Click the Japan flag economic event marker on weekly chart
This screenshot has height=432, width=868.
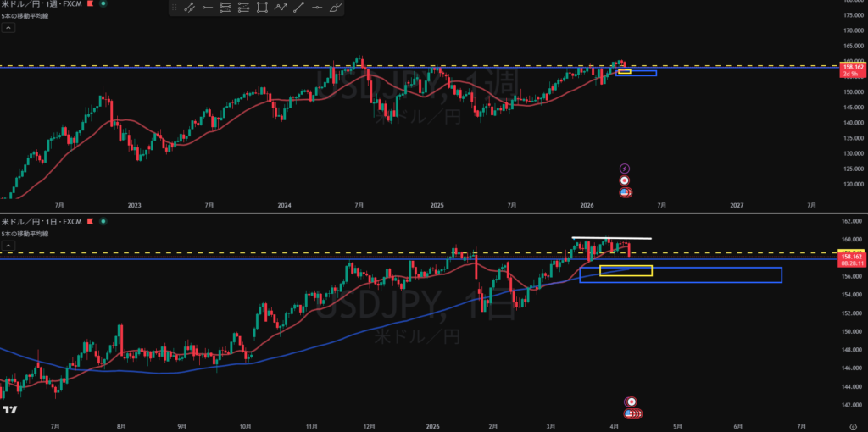pyautogui.click(x=625, y=180)
